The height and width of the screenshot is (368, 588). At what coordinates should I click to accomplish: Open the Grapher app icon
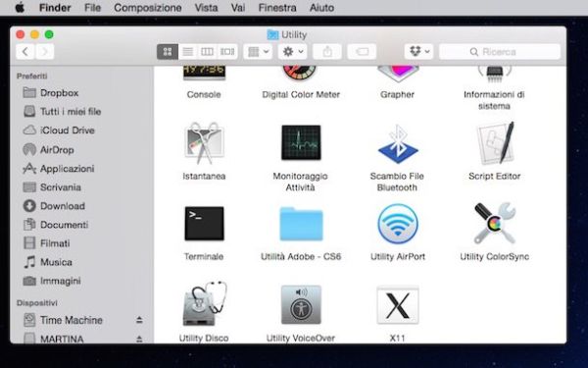point(398,74)
